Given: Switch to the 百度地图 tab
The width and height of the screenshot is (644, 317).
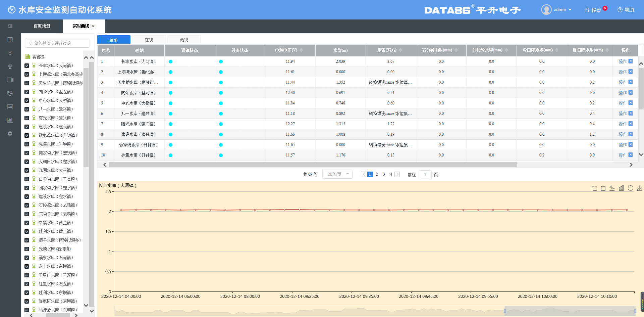Looking at the screenshot, I should point(42,26).
